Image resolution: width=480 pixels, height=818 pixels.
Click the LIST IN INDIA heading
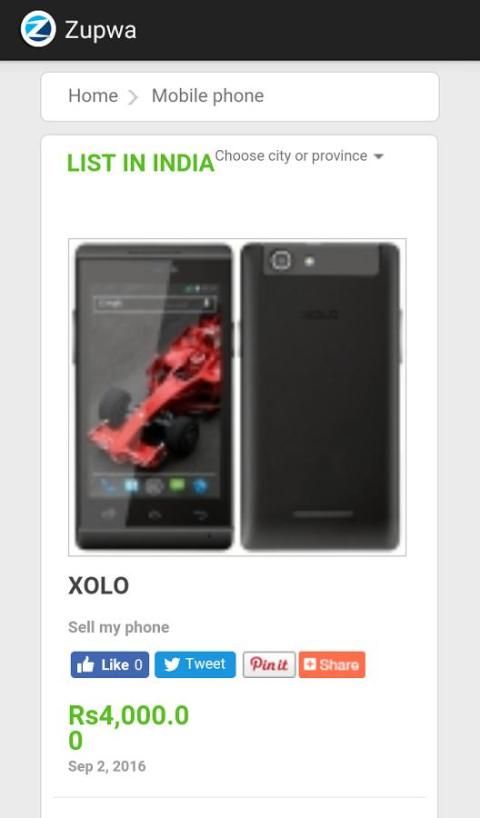tap(141, 163)
